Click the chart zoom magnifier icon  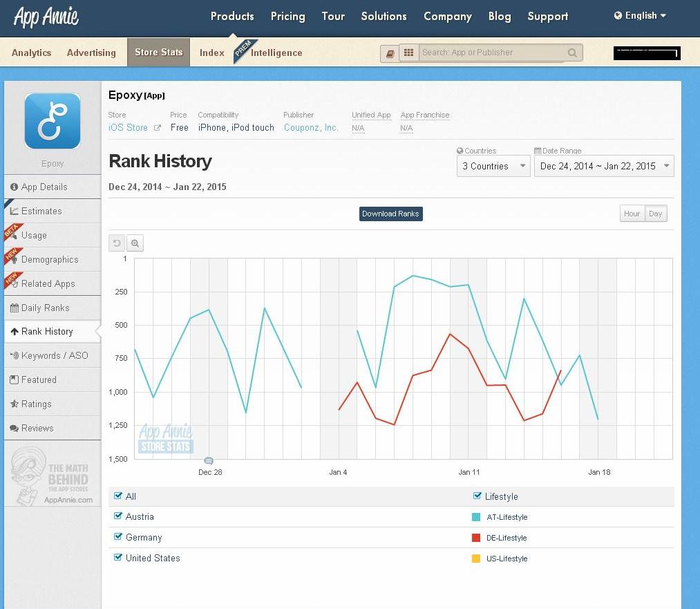135,243
